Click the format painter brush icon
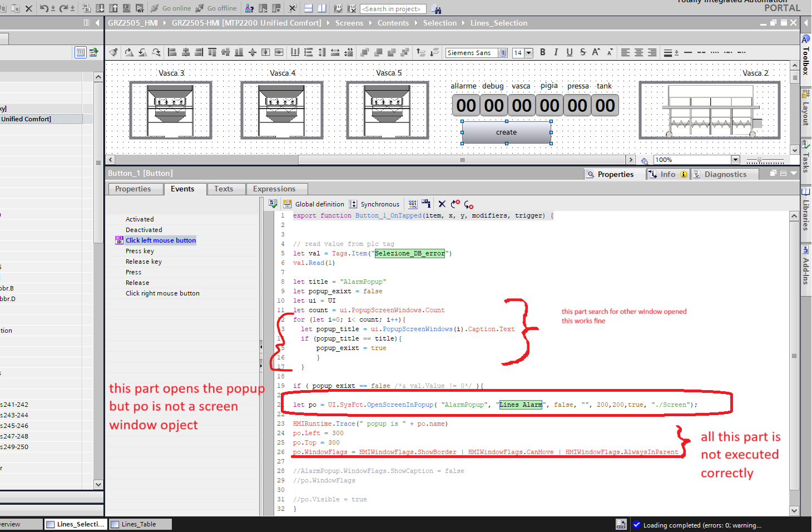812x532 pixels. coord(113,52)
